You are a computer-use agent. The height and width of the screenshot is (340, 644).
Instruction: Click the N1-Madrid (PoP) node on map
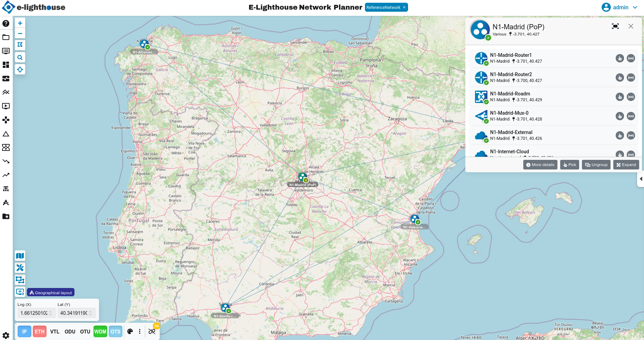coord(303,177)
